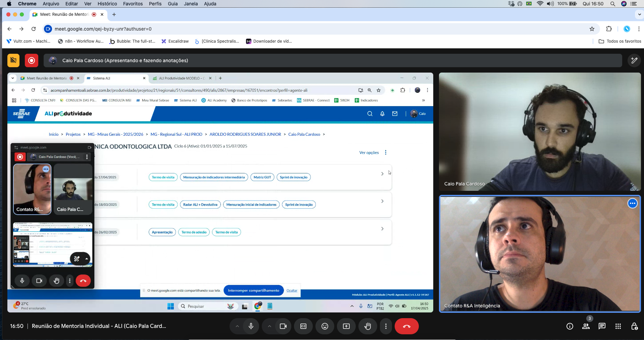This screenshot has width=644, height=340.
Task: Open the Meet activities grid
Action: 618,326
